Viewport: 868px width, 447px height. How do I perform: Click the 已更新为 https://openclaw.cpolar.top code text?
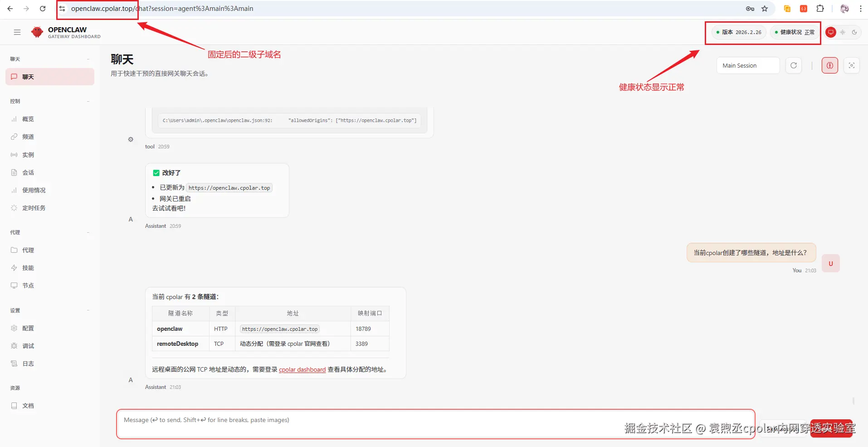pos(229,188)
